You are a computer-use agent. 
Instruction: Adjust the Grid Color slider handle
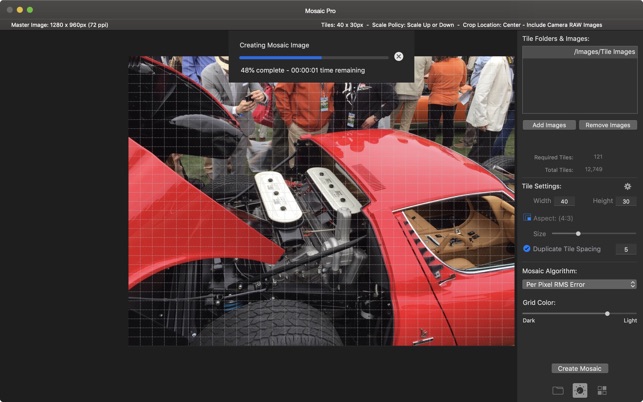point(607,313)
